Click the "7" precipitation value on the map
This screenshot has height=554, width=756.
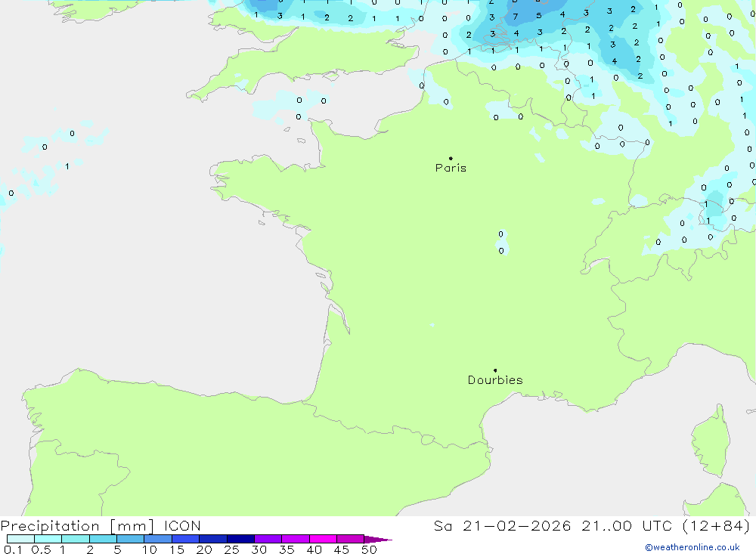[x=516, y=17]
